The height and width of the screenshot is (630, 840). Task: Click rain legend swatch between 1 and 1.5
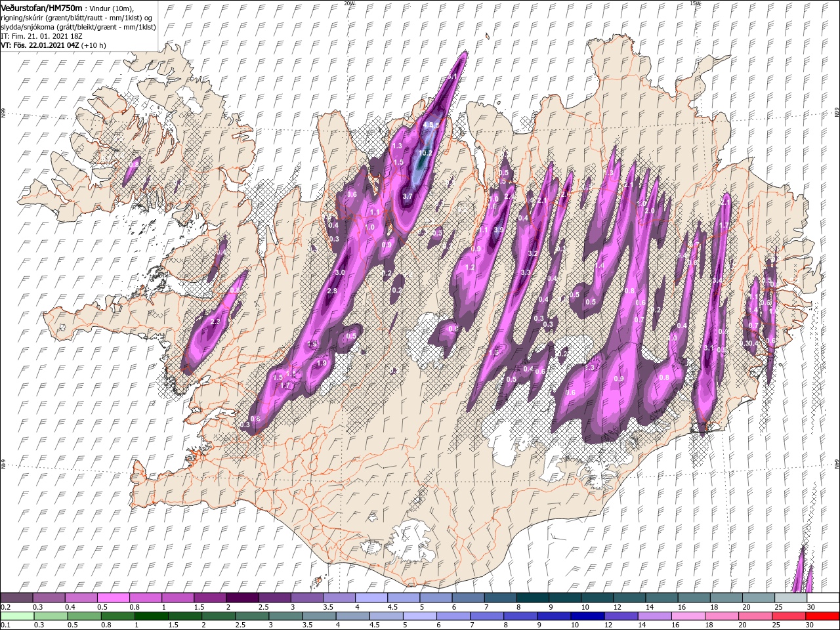click(x=151, y=616)
